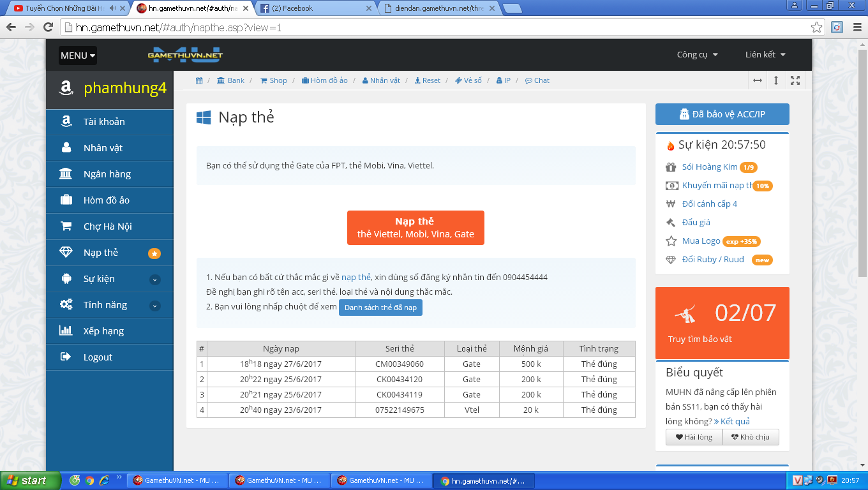
Task: Vote Khó chịu in the poll
Action: [x=750, y=437]
